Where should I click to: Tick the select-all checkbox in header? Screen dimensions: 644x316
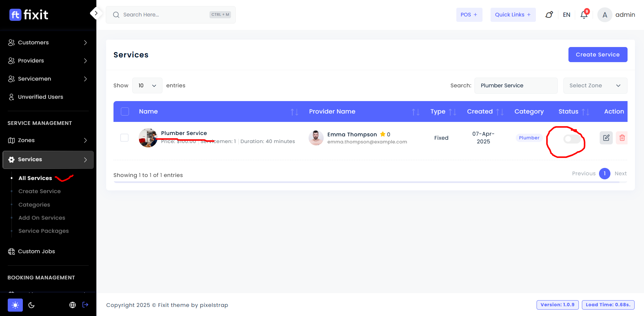tap(125, 111)
